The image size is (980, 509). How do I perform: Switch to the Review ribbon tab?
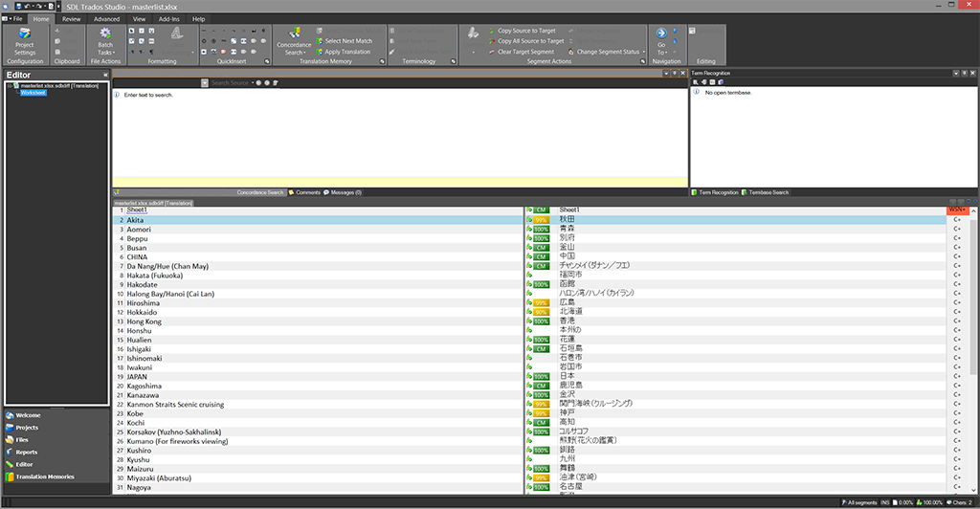click(x=71, y=18)
